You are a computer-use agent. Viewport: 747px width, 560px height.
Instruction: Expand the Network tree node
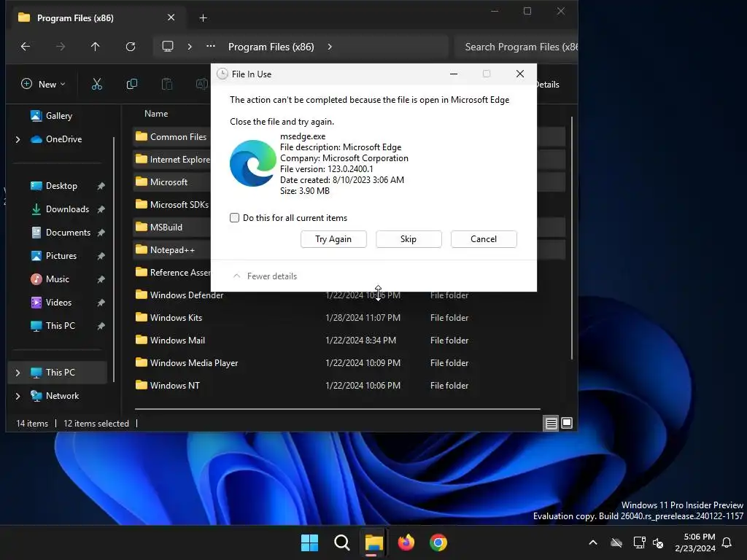pos(18,396)
